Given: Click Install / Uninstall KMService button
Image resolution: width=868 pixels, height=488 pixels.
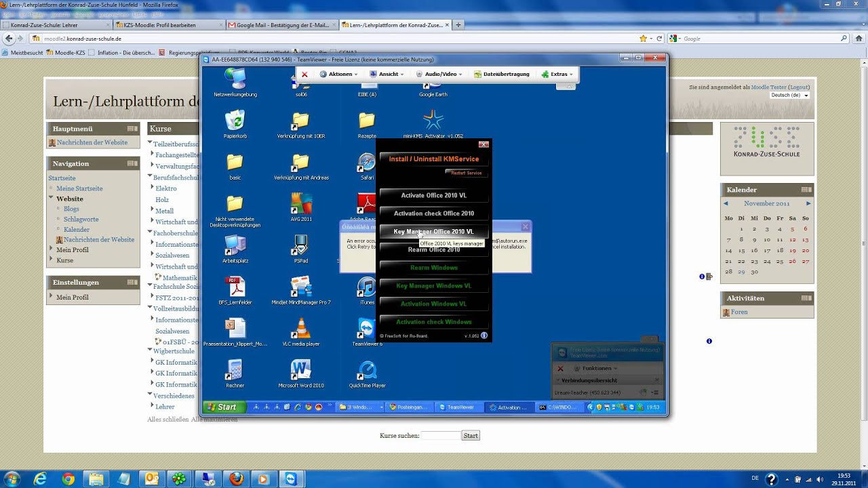Looking at the screenshot, I should coord(434,159).
